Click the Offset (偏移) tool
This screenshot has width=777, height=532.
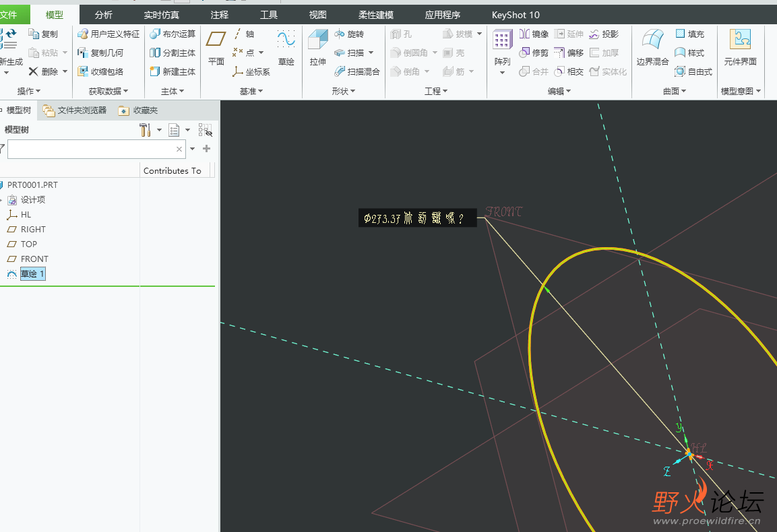pos(568,53)
